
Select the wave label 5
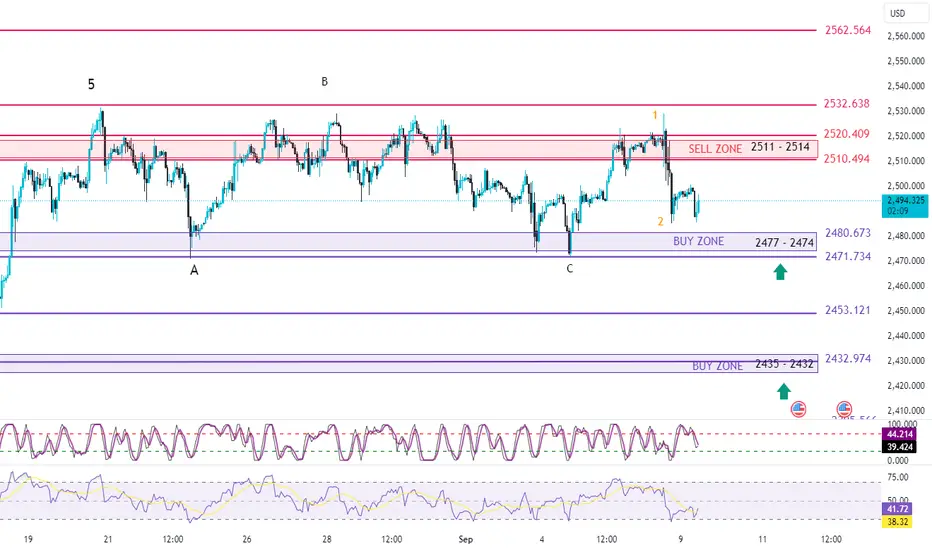pos(91,84)
